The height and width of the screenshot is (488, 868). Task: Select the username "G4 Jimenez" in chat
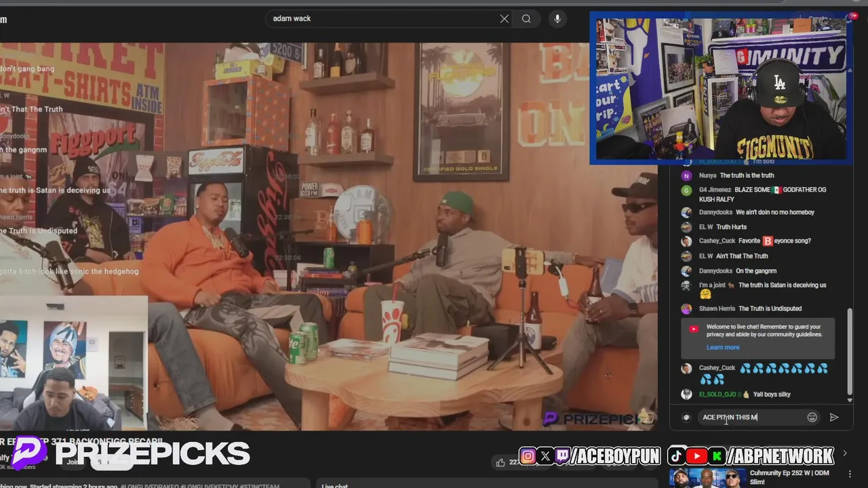pos(715,190)
